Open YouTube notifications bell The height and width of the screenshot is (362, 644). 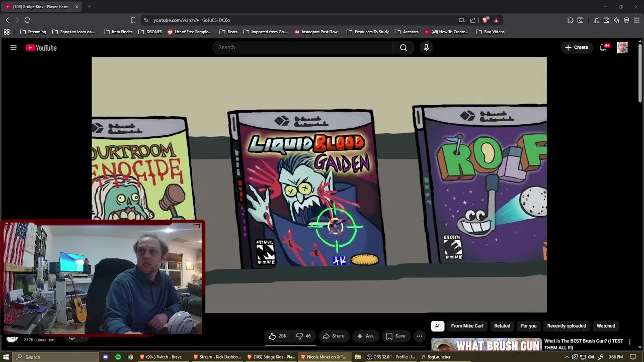pos(603,47)
